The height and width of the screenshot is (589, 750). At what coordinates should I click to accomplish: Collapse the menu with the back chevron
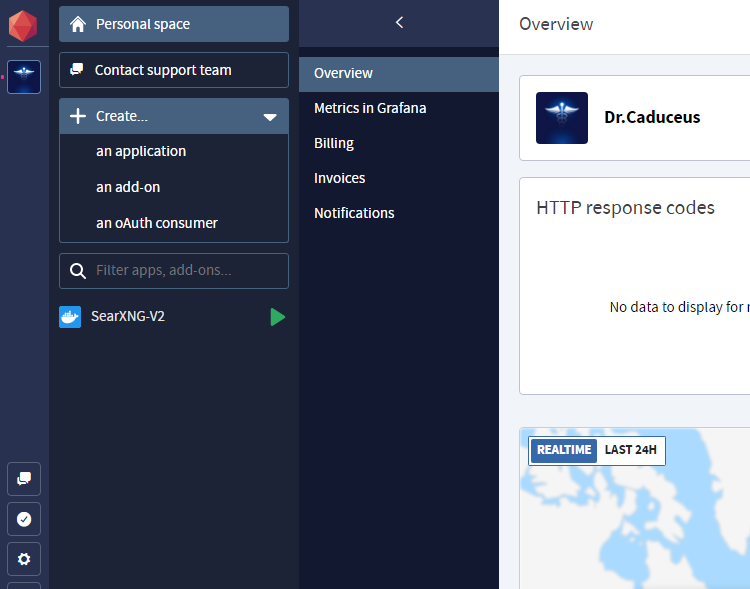399,22
